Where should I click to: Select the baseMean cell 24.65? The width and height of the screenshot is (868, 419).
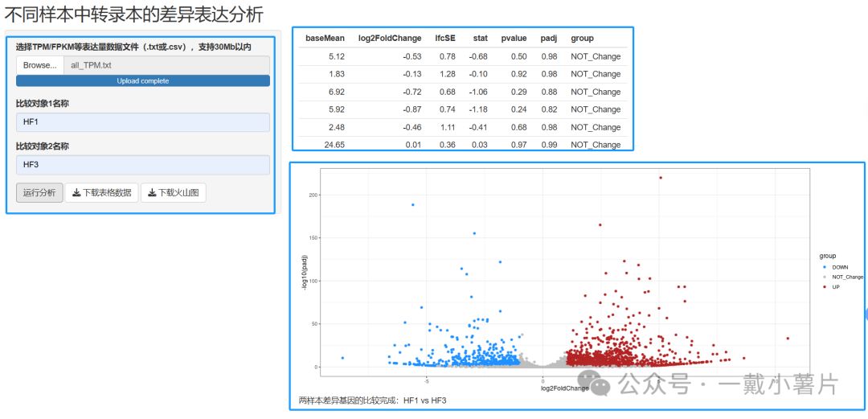(334, 145)
